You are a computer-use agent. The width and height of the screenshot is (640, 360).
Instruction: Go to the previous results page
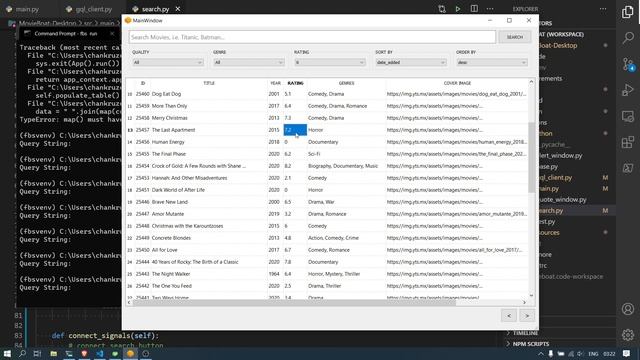tap(509, 316)
